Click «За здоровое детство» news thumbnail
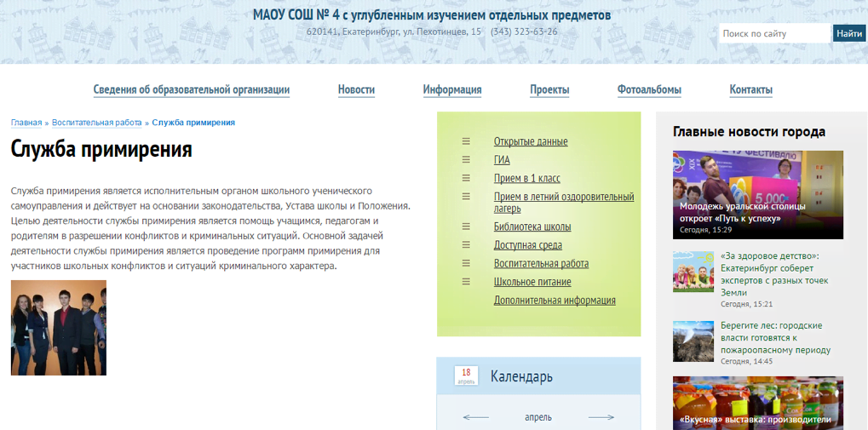Viewport: 868px width, 430px height. [693, 272]
